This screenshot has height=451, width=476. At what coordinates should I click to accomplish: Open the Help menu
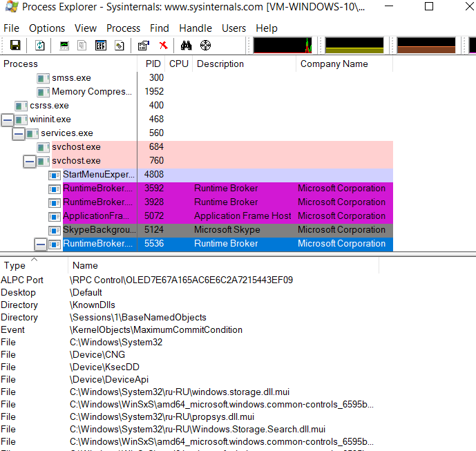coord(267,28)
